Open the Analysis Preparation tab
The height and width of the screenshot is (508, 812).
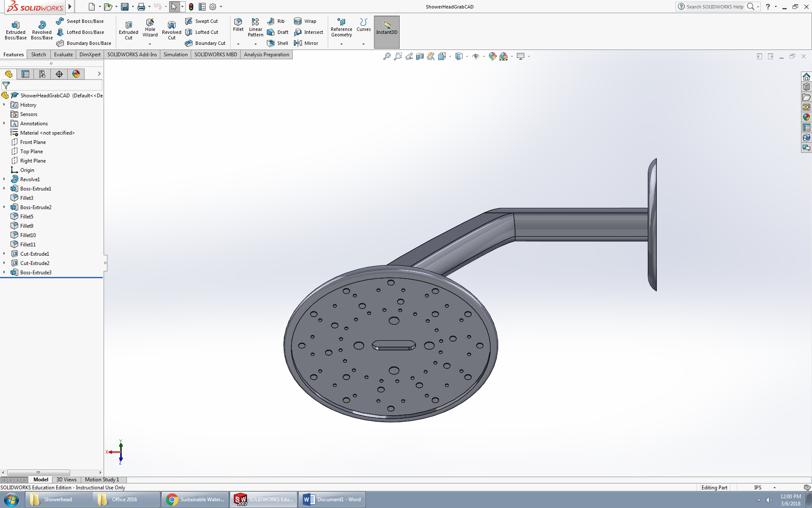click(266, 55)
